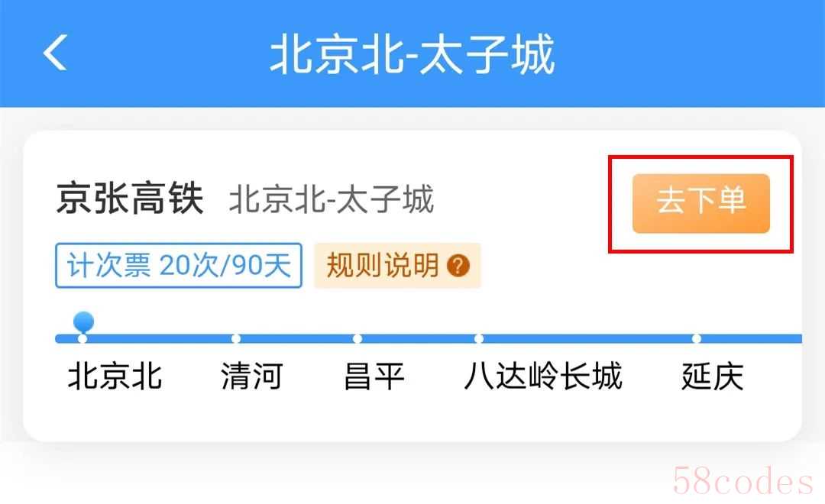Select the 清河 station label
This screenshot has width=825, height=504.
point(251,376)
